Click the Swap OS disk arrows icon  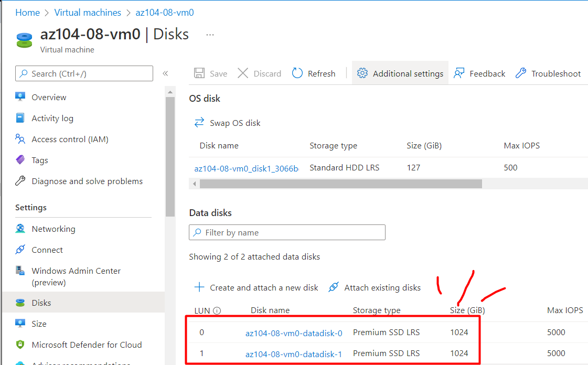[199, 123]
